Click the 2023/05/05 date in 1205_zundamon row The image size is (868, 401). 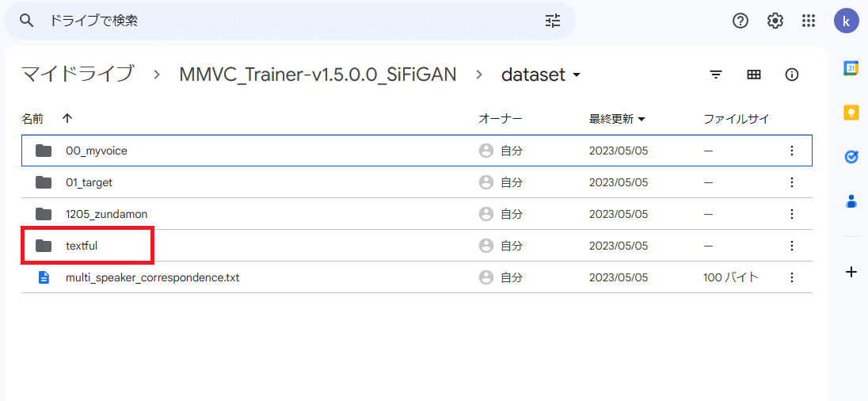click(x=619, y=214)
